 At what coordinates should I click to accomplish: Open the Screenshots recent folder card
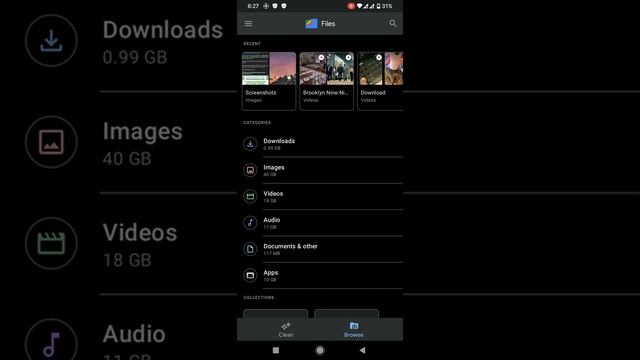[x=269, y=81]
